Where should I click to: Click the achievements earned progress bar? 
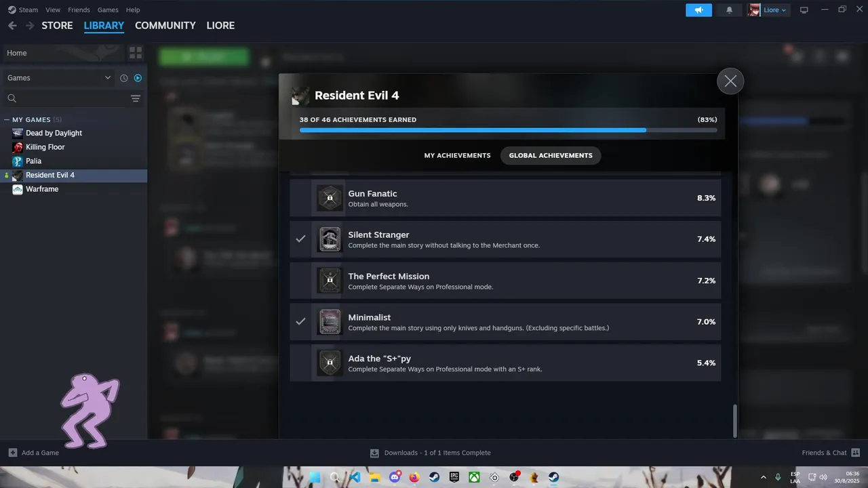508,130
